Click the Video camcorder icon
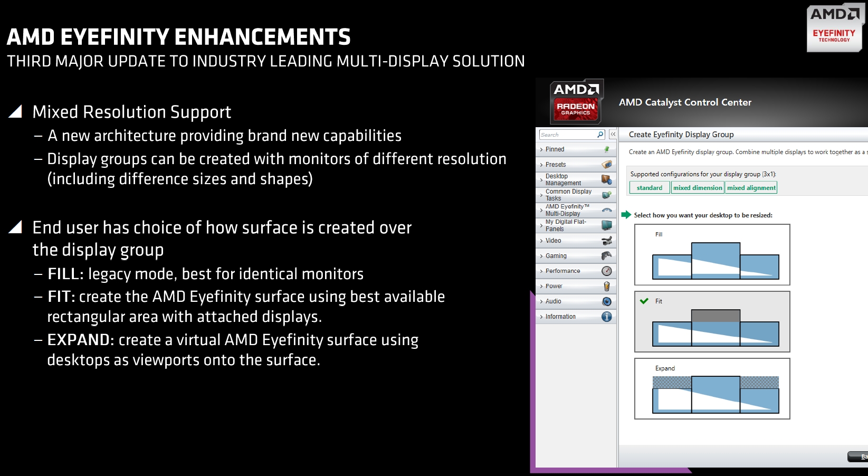This screenshot has width=868, height=476. [607, 241]
